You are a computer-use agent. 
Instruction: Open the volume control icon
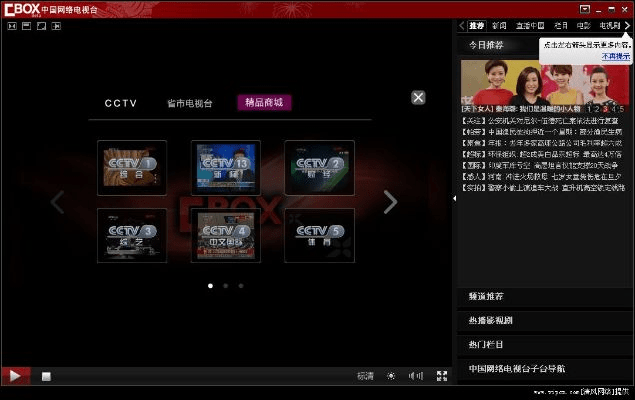416,376
